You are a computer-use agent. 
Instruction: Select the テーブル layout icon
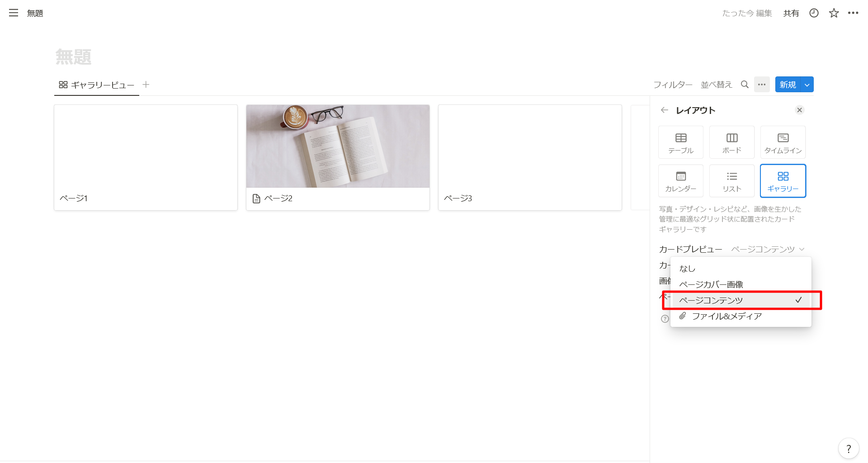(x=681, y=142)
